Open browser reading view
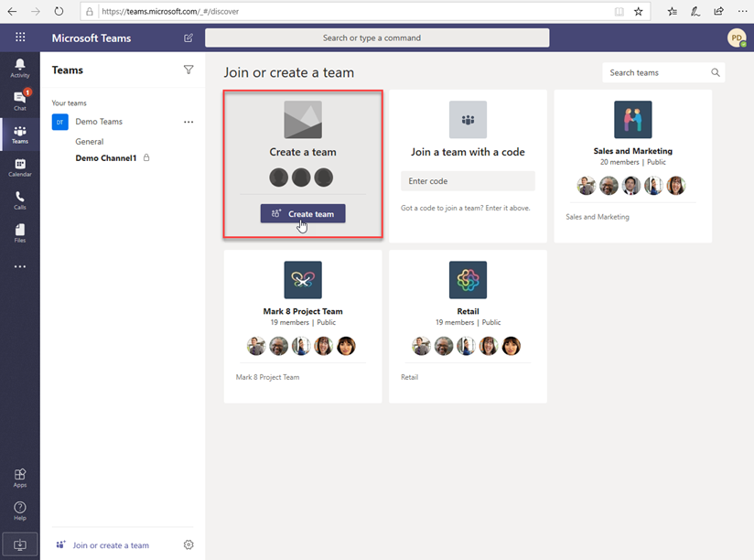The image size is (754, 560). [619, 12]
